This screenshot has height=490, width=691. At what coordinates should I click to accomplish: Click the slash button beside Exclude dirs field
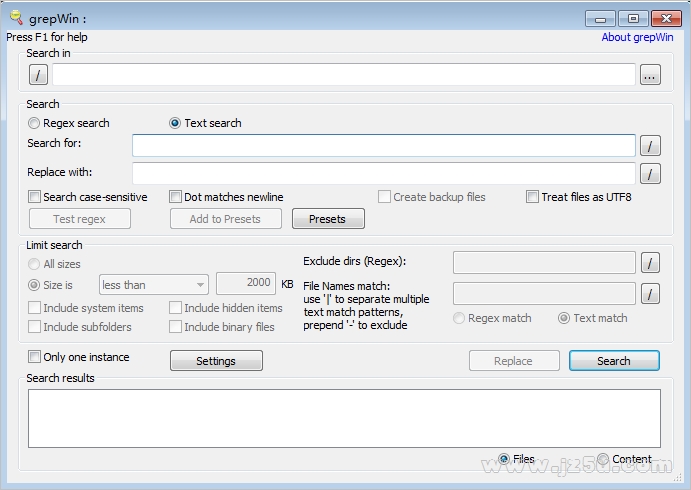click(650, 263)
